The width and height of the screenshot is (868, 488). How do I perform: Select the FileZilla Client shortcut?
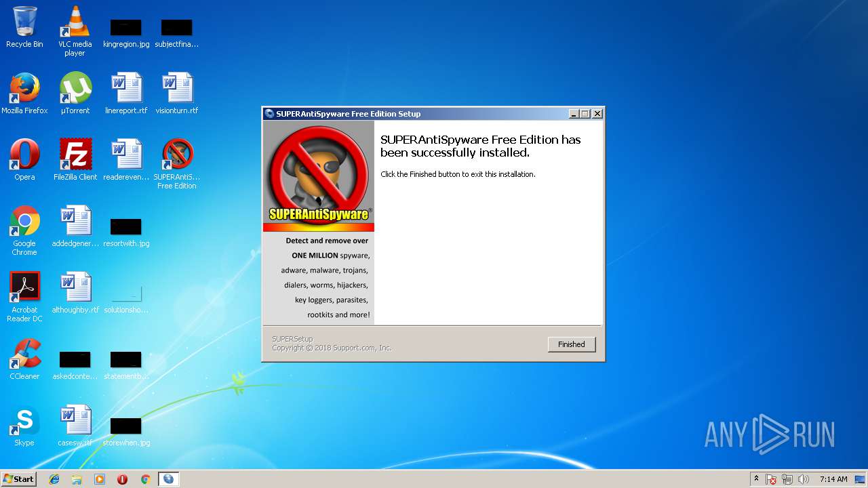75,160
